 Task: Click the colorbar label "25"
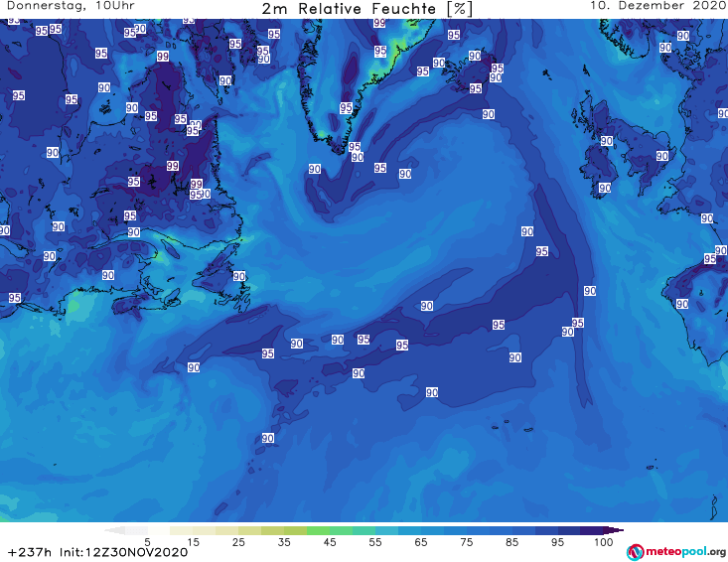[x=238, y=542]
